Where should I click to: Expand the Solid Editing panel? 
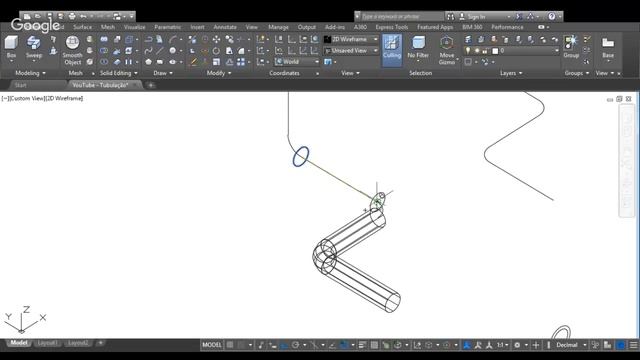click(119, 73)
